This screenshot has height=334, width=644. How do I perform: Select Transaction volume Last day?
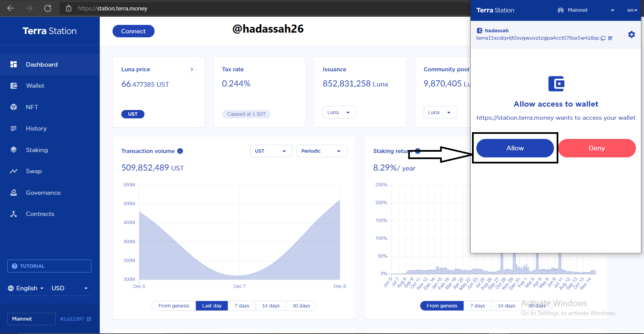212,306
